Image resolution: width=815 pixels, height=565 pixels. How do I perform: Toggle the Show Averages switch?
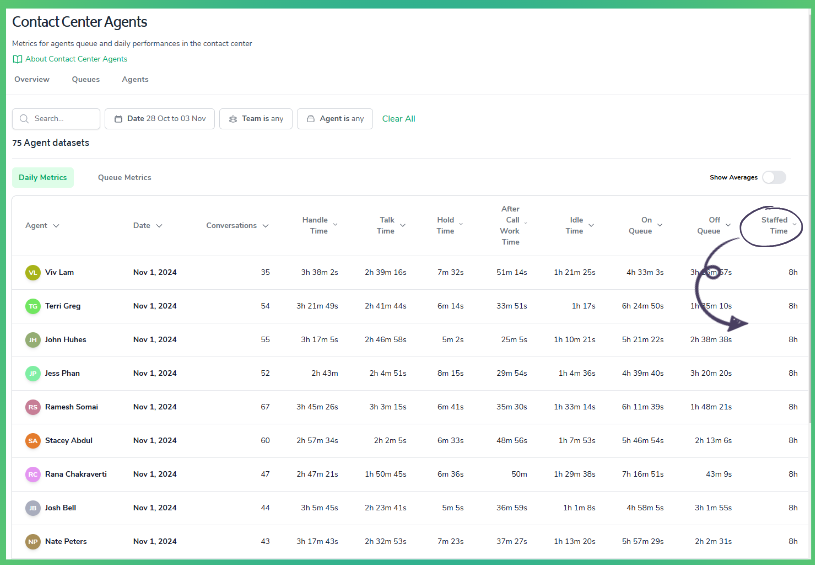[773, 177]
